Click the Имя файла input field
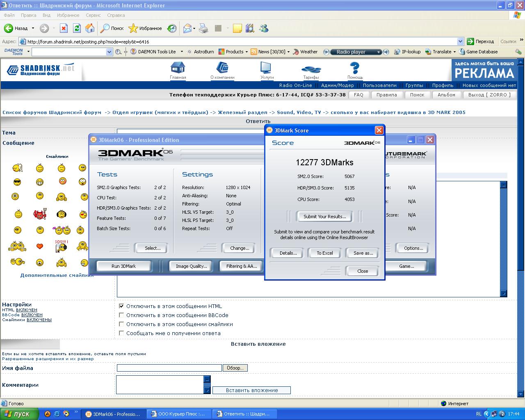Viewport: 525px width, 420px height. pos(169,368)
